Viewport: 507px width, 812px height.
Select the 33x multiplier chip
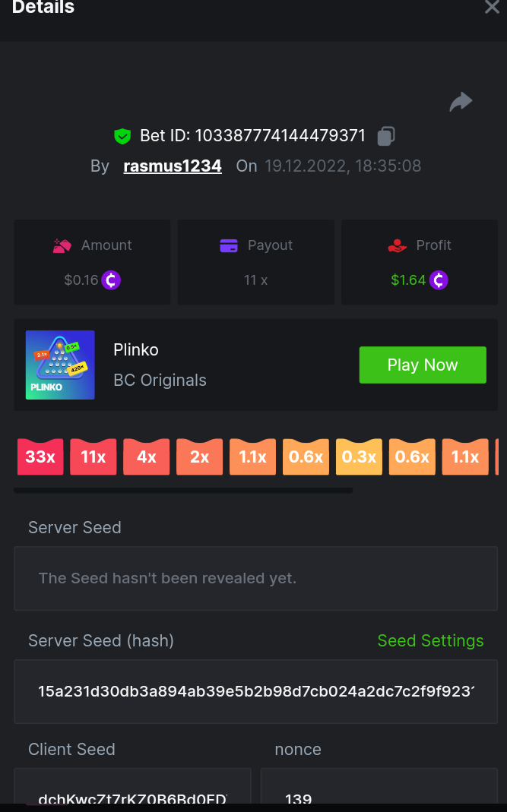(40, 457)
